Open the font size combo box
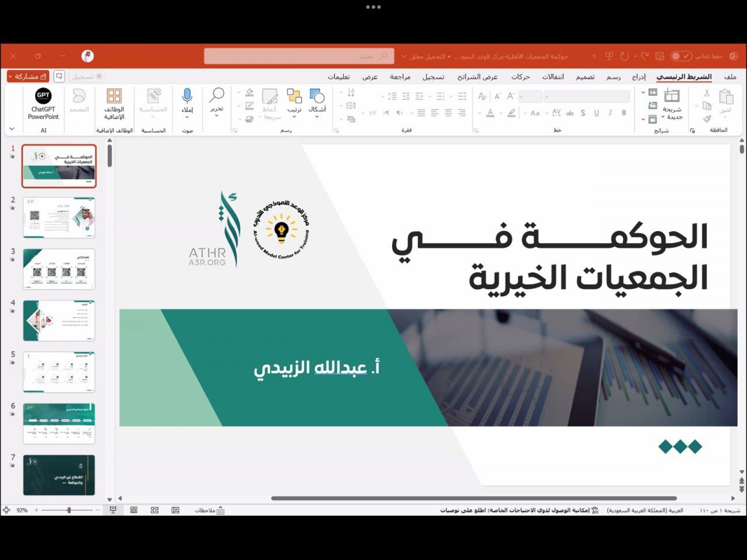The height and width of the screenshot is (560, 747). 530,97
